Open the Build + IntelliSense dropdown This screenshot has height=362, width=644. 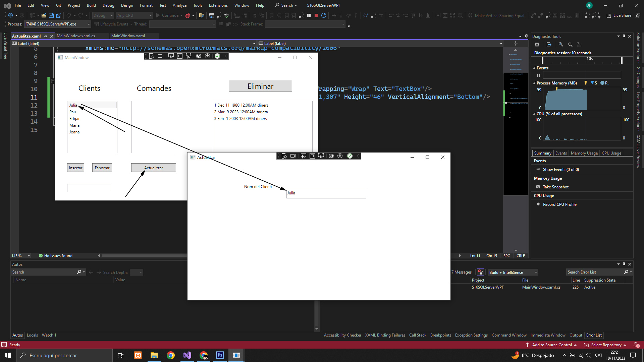(x=513, y=272)
